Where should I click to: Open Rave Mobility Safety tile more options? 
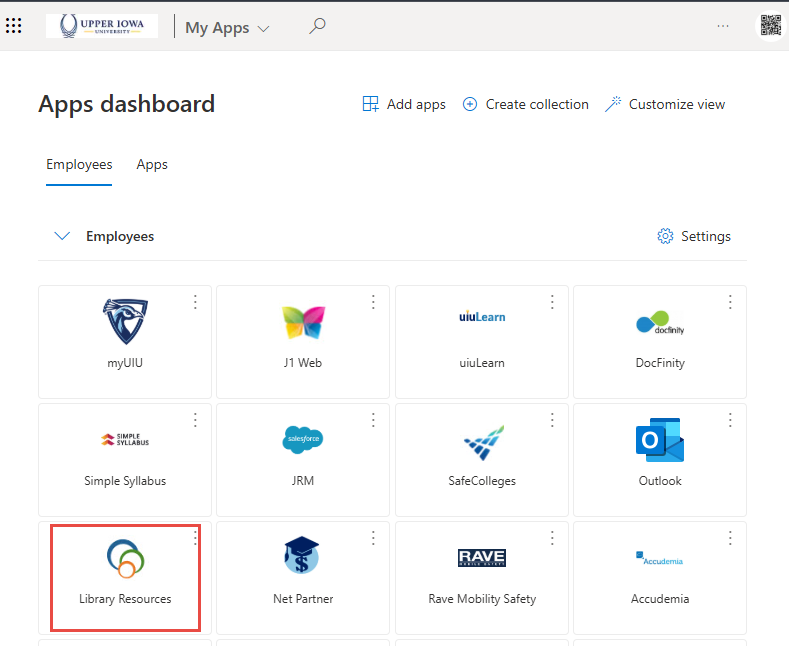(552, 538)
